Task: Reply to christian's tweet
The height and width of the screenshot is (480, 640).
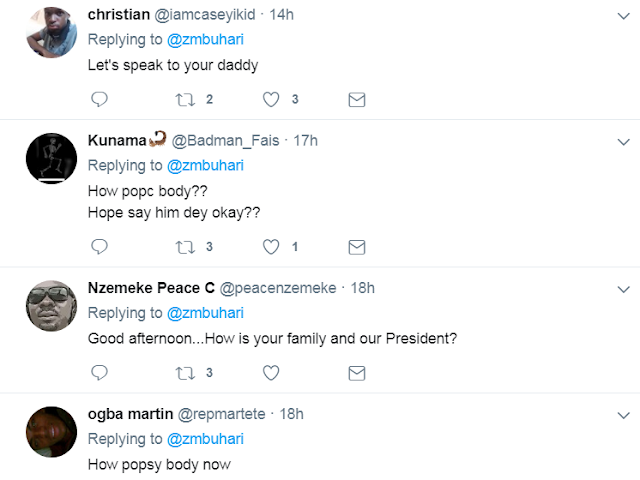Action: point(99,99)
